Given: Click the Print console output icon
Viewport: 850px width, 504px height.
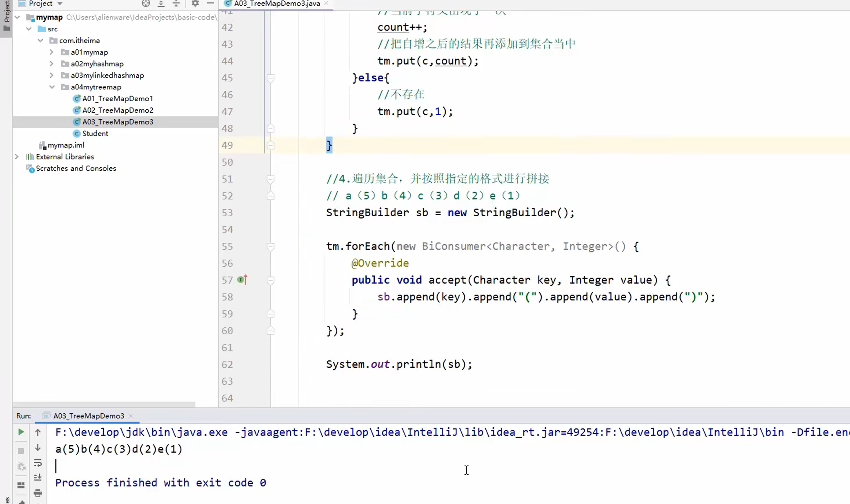Looking at the screenshot, I should [38, 493].
